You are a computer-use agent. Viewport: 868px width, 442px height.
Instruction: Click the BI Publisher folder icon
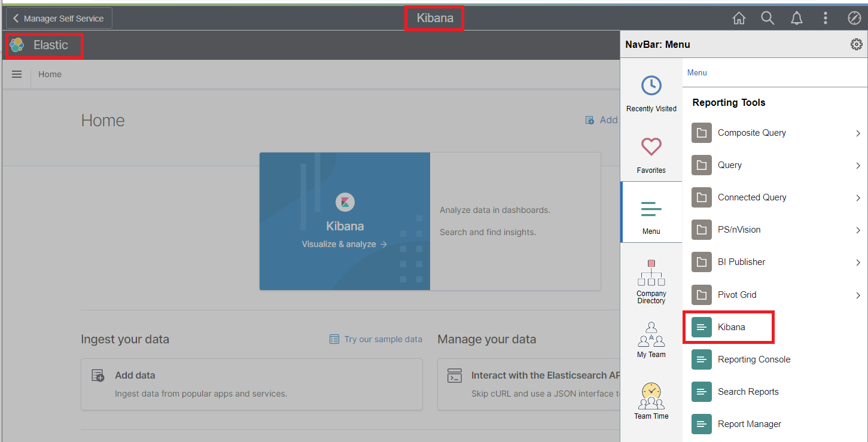[x=702, y=262]
